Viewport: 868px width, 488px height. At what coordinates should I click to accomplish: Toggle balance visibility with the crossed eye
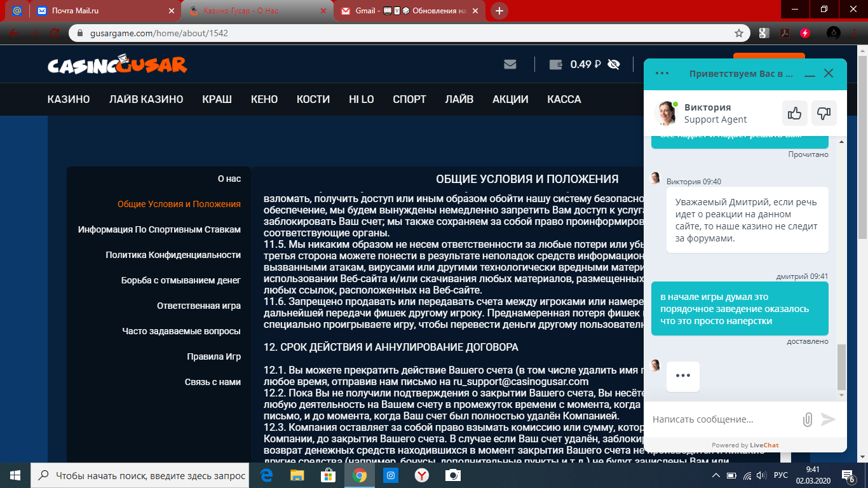(613, 64)
